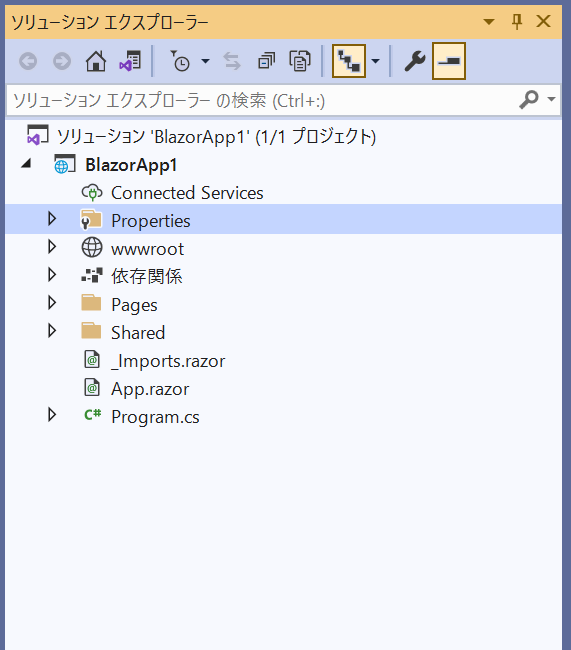Click Sync with Active Document arrows
Viewport: 571px width, 650px height.
tap(232, 61)
